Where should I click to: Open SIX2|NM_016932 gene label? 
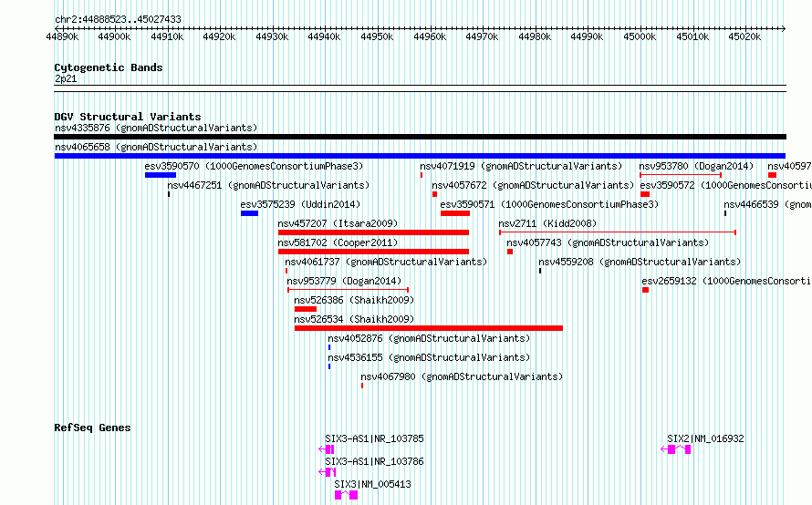tap(705, 438)
